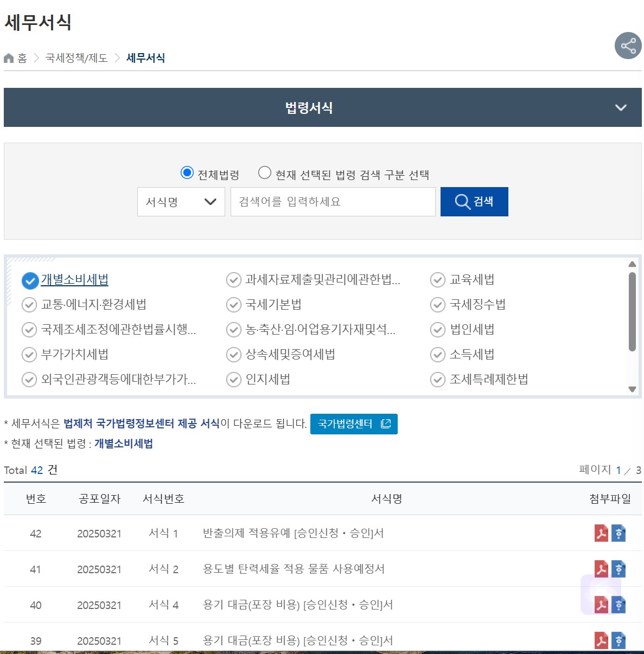Click the share icon at top right
The image size is (644, 654).
point(628,46)
